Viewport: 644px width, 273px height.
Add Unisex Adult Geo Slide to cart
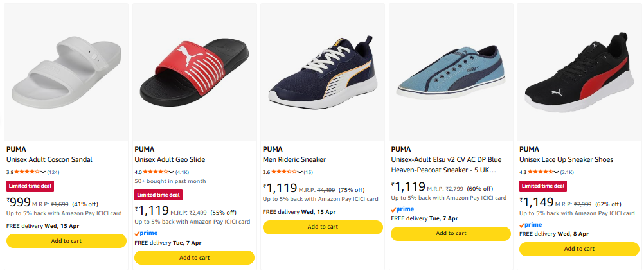pos(194,258)
